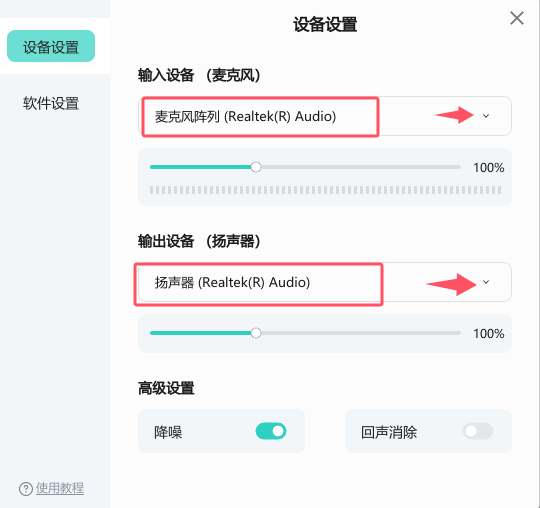
Task: Open the 使用教程 tutorial link
Action: coord(60,488)
